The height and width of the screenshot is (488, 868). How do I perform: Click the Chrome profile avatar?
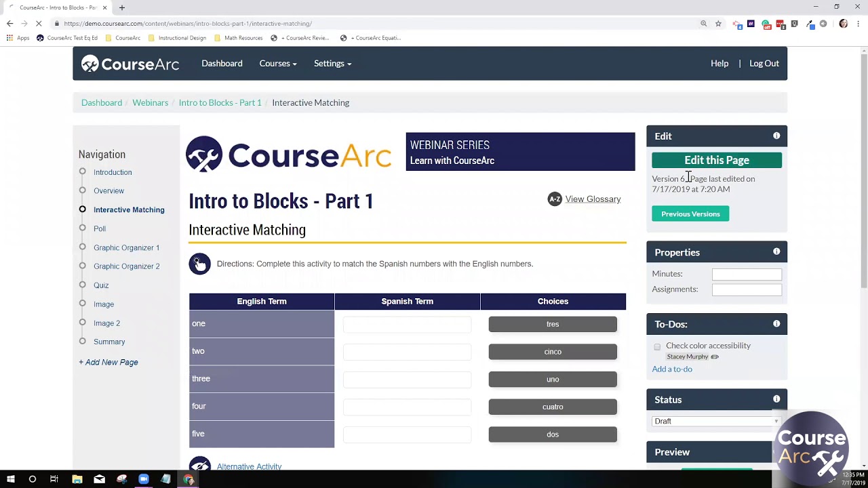pos(844,24)
